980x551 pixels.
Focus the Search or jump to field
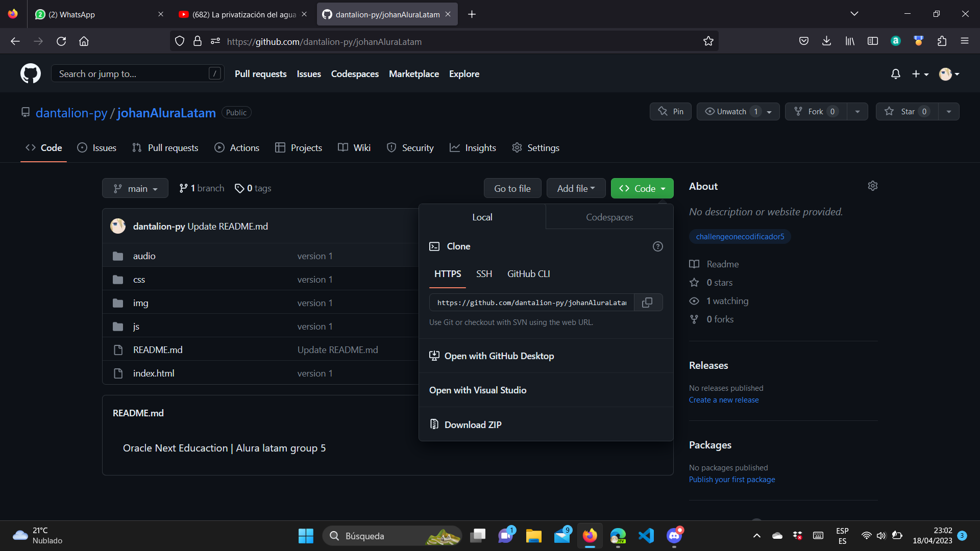[138, 74]
